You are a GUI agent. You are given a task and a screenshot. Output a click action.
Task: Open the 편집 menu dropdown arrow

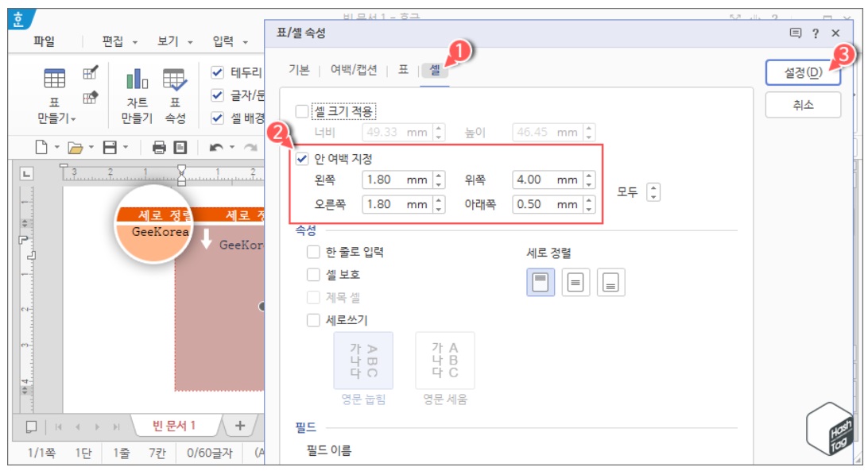click(x=134, y=43)
